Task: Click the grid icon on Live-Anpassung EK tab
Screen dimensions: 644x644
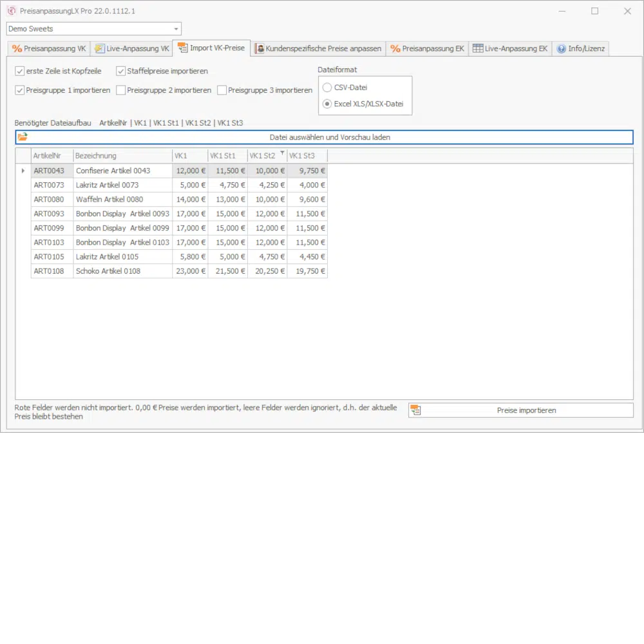Action: click(x=477, y=49)
